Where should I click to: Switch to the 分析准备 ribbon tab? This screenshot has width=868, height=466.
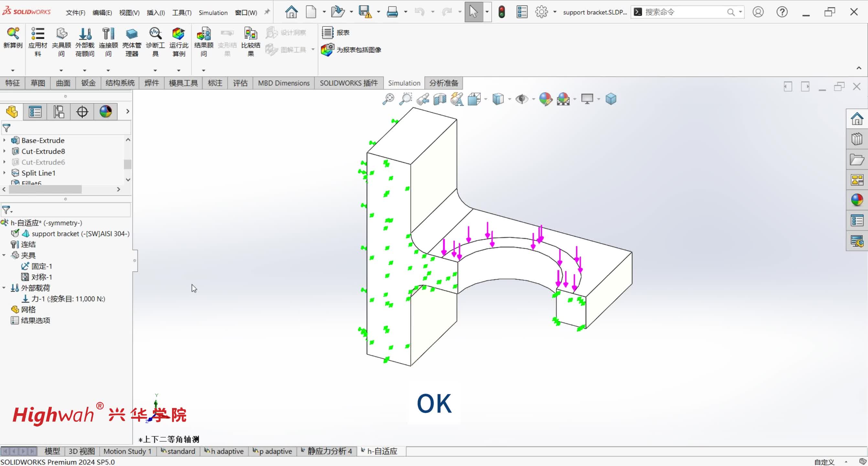[443, 83]
